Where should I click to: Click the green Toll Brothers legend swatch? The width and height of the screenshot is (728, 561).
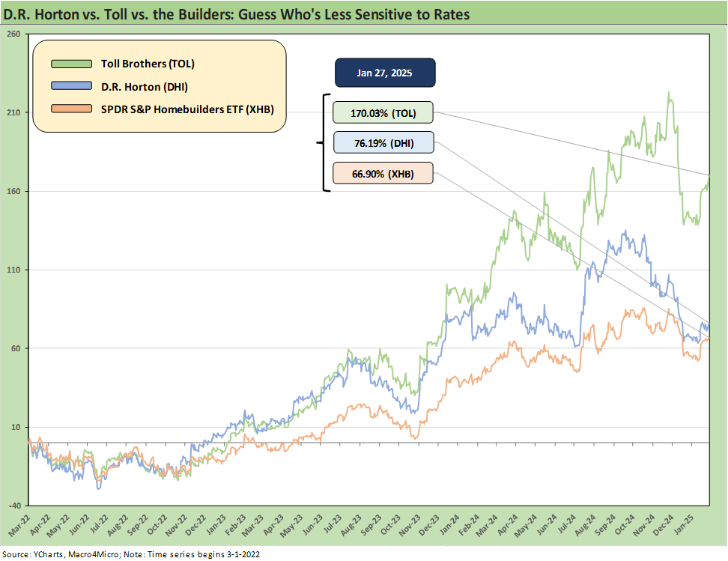click(71, 64)
